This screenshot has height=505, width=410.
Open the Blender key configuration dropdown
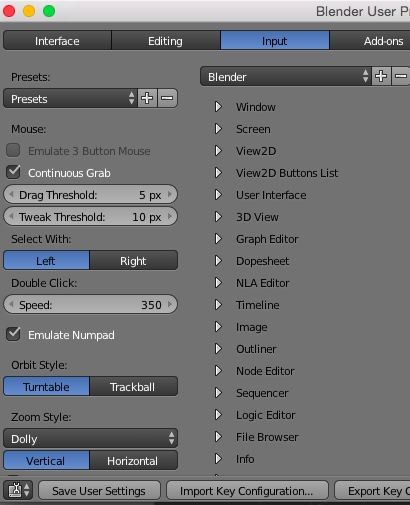click(286, 76)
